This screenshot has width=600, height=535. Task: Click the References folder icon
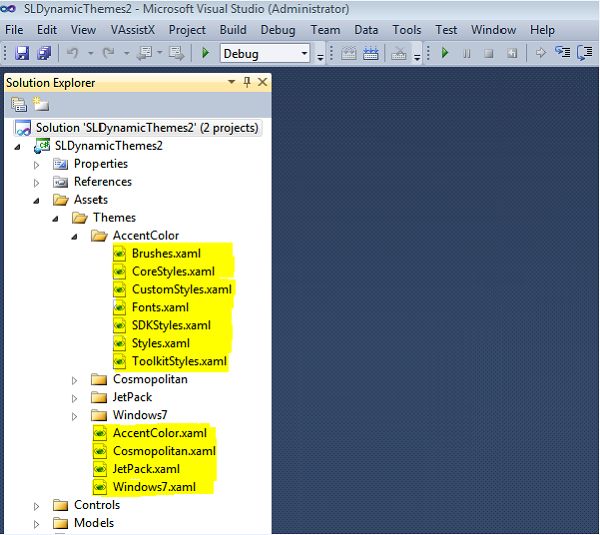(x=60, y=182)
